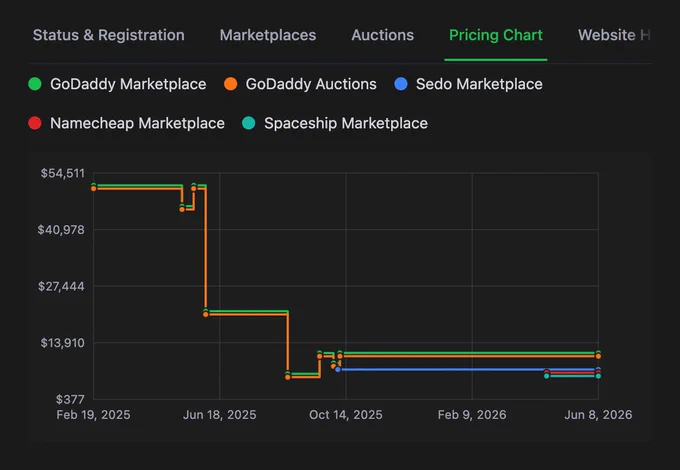This screenshot has height=470, width=680.
Task: Toggle the GoDaddy Marketplace green legend dot
Action: pyautogui.click(x=35, y=84)
